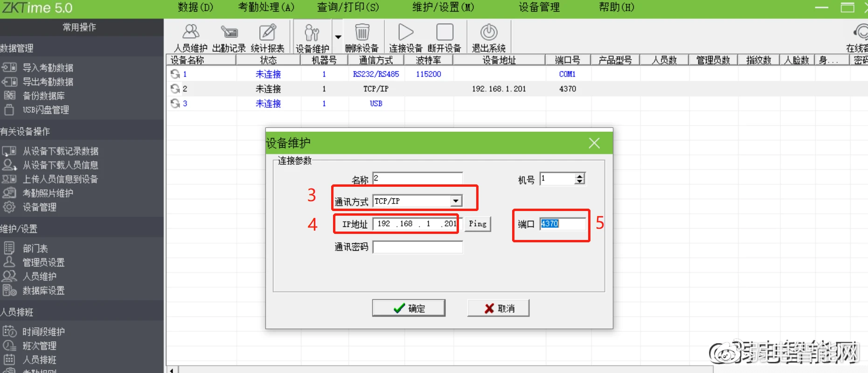868x373 pixels.
Task: Collapse 人员排班 sidebar section header
Action: (82, 312)
